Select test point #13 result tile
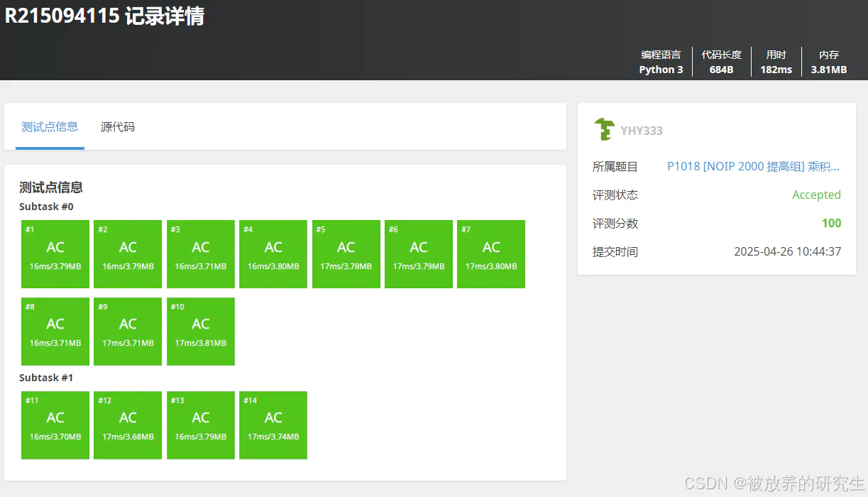Screen dimensions: 868x497 point(201,425)
